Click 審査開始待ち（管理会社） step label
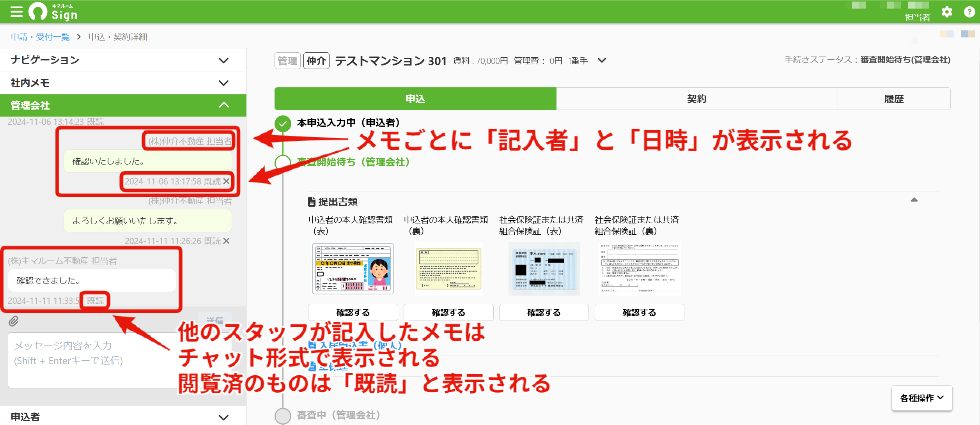980x425 pixels. [353, 162]
